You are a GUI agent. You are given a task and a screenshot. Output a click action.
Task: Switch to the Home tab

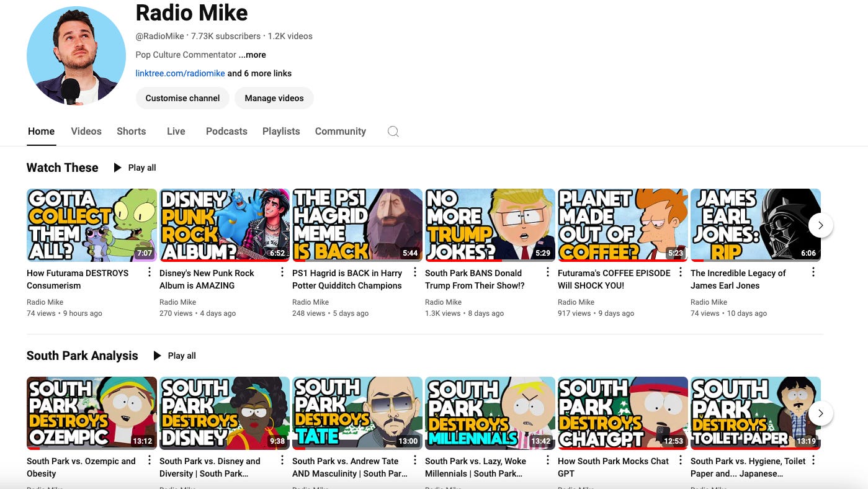click(41, 132)
